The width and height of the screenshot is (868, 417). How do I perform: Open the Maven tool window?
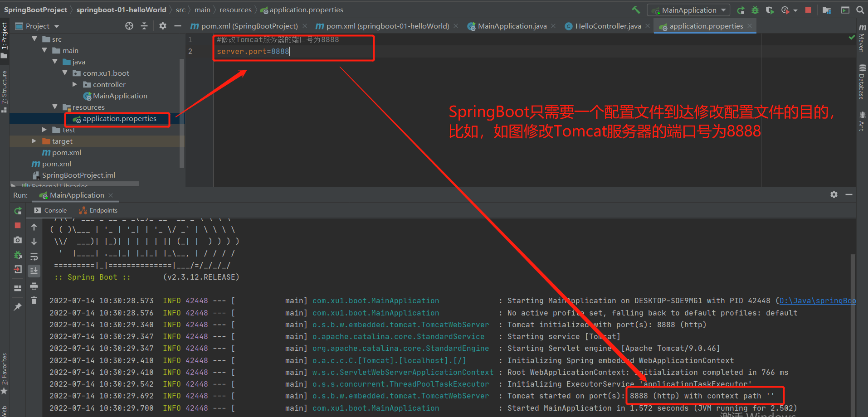point(862,39)
